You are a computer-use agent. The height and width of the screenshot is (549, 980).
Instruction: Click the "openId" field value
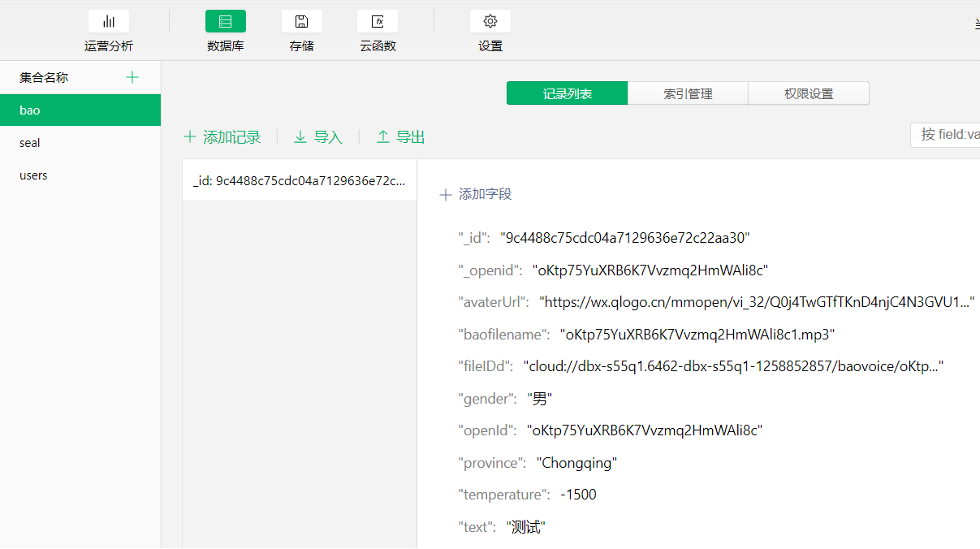point(645,430)
